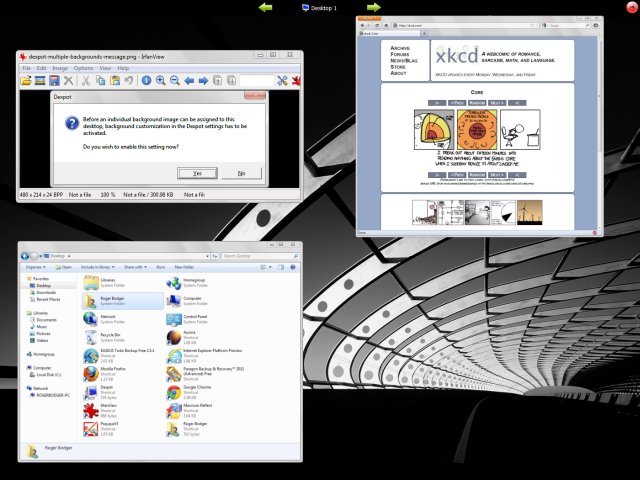
Task: Click the zoom in magnifier in IrfanView
Action: pos(159,80)
